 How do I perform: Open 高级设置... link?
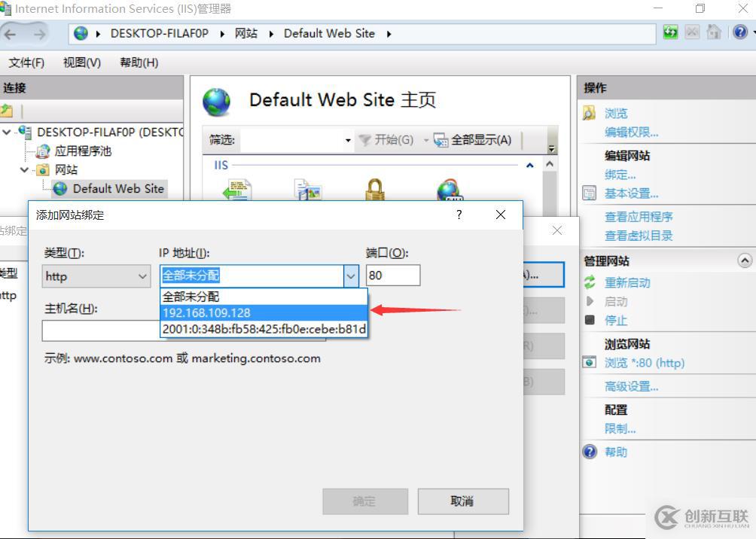pyautogui.click(x=632, y=386)
